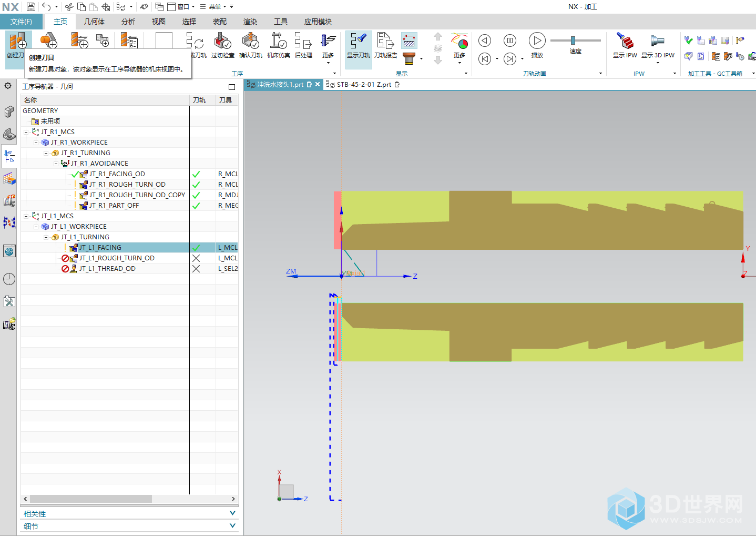
Task: Collapse the JT_R1_TURNING tree node
Action: [46, 153]
